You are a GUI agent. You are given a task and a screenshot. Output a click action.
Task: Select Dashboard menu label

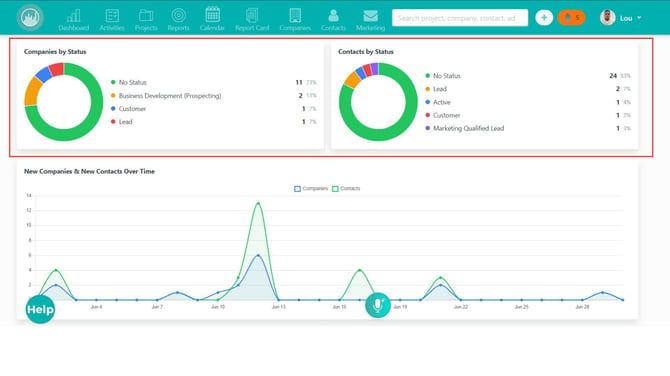[73, 28]
